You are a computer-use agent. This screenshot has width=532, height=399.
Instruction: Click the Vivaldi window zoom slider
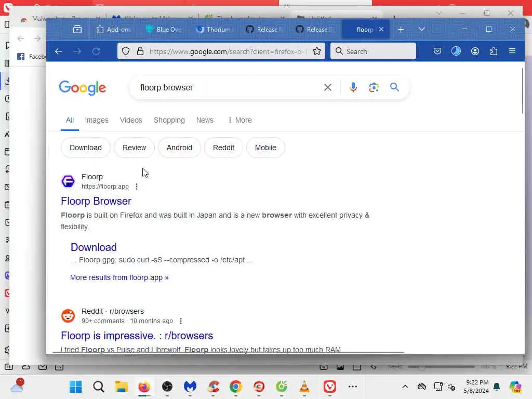tap(441, 367)
